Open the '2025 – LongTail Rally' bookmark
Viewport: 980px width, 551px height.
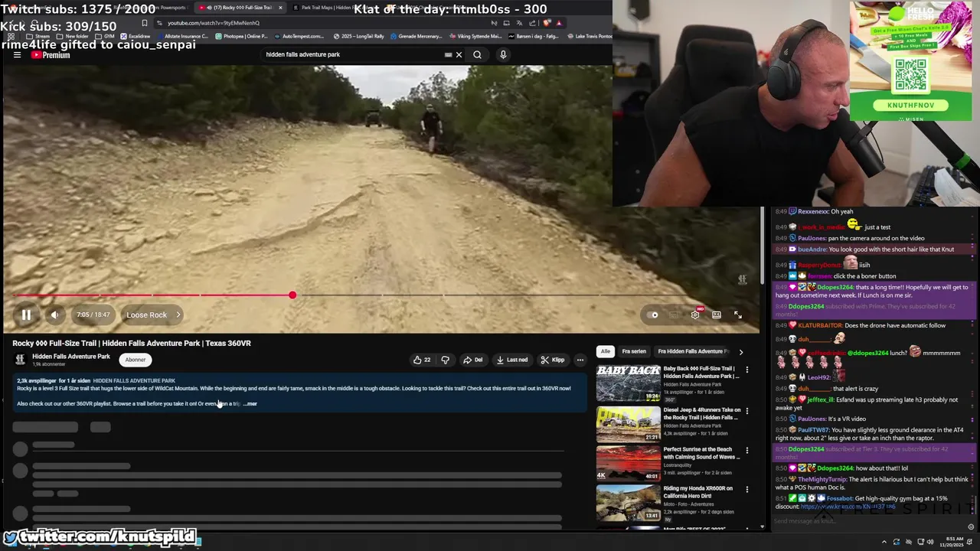pyautogui.click(x=358, y=36)
